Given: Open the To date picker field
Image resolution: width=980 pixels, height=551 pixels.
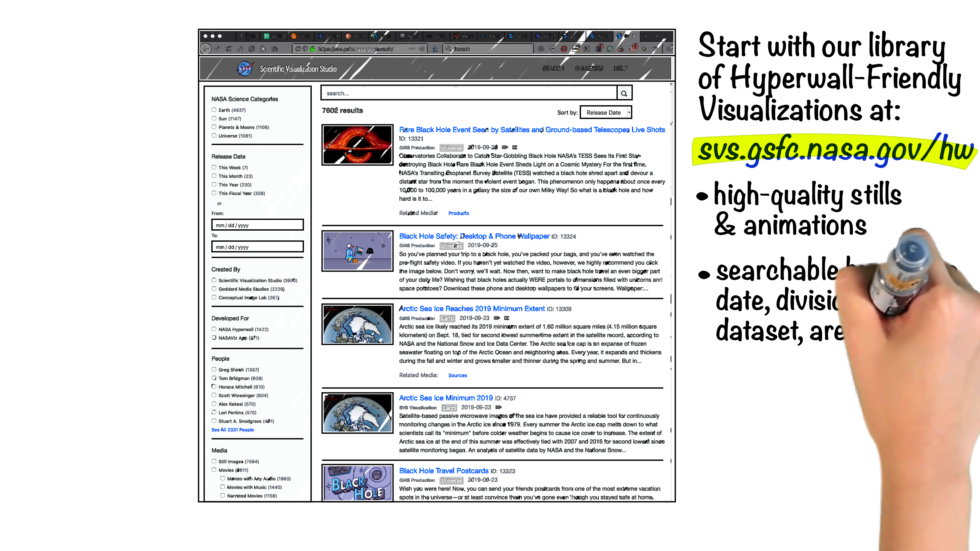Looking at the screenshot, I should (x=258, y=247).
